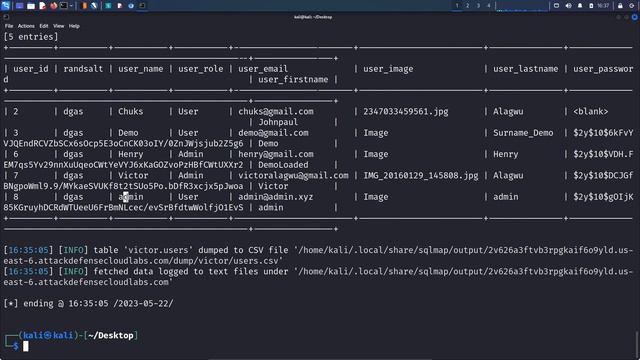Open the Actions menu
The height and width of the screenshot is (360, 640).
26,26
